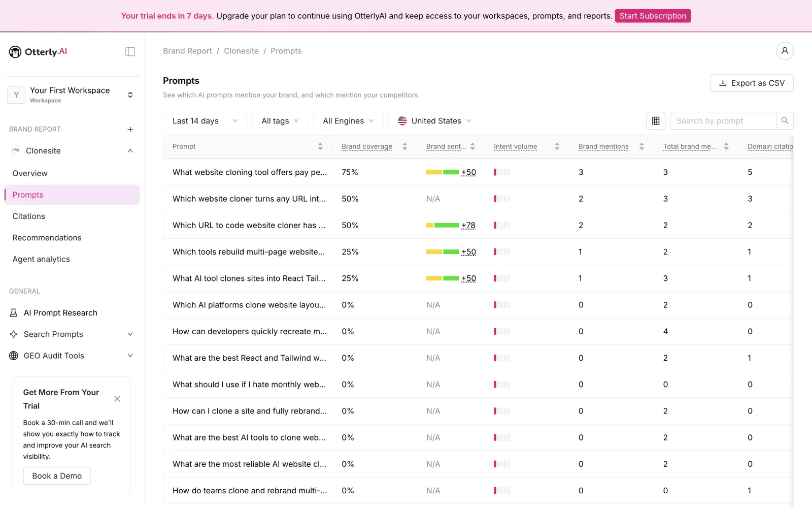Screen dimensions: 812x508
Task: Click the Y workspace avatar
Action: pos(16,95)
